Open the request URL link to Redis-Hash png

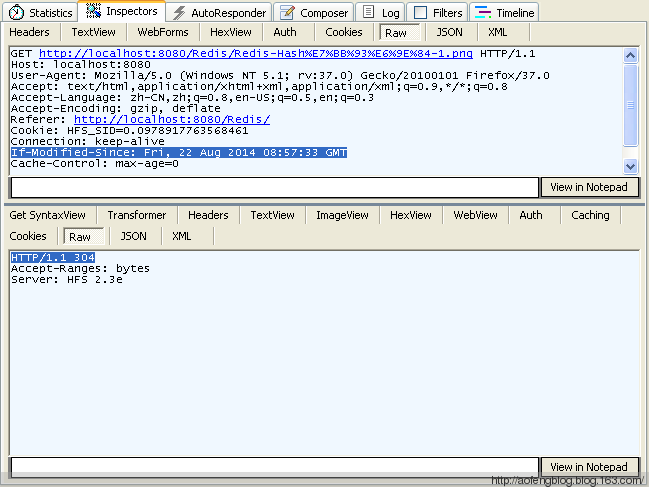pyautogui.click(x=256, y=53)
